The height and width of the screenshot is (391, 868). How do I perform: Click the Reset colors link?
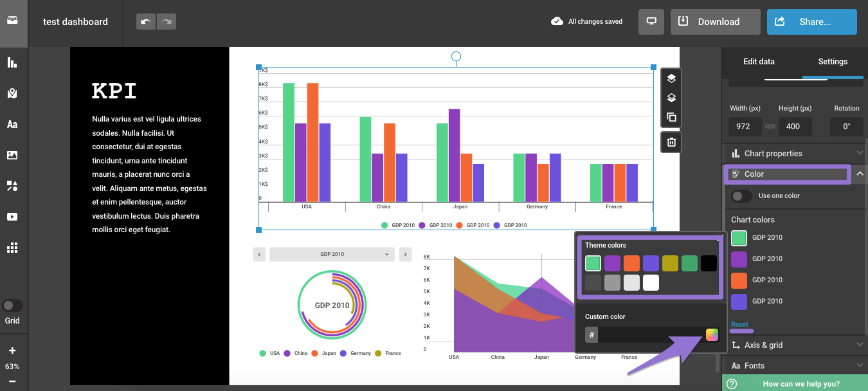pos(739,324)
